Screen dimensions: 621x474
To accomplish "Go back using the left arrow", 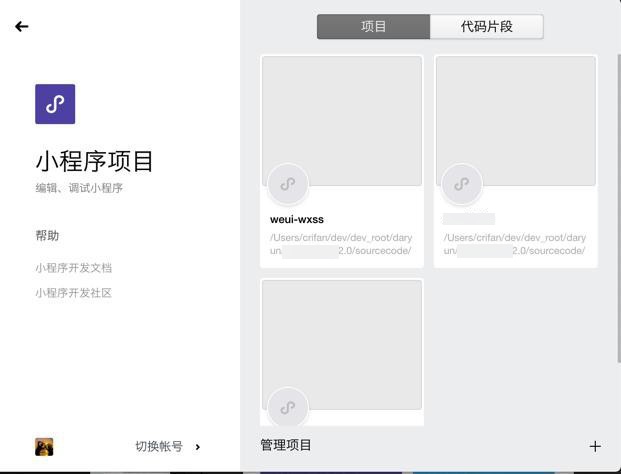I will coord(22,27).
